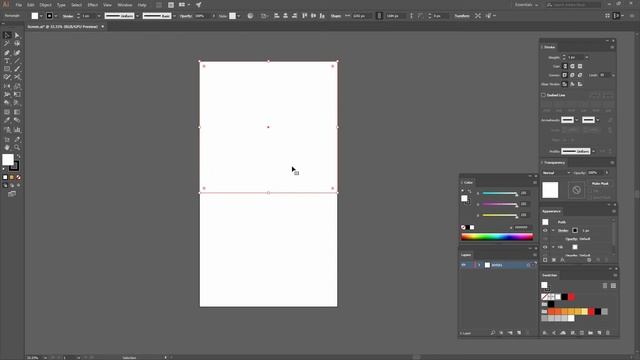Choose Bevel Join corner in Stroke panel
The height and width of the screenshot is (360, 640).
[x=580, y=75]
